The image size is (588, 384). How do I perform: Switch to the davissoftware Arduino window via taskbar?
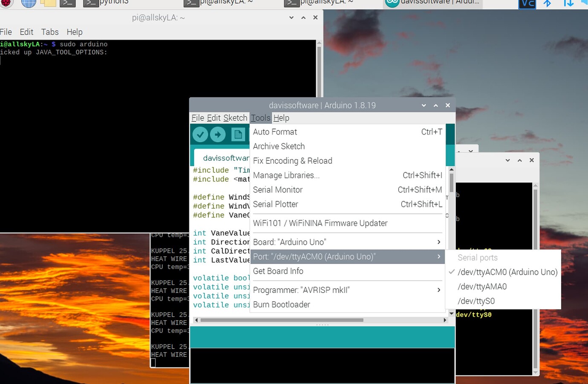432,3
